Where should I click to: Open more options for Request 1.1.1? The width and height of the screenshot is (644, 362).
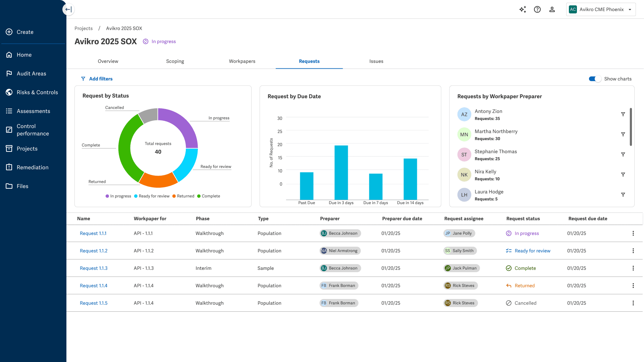pyautogui.click(x=633, y=233)
